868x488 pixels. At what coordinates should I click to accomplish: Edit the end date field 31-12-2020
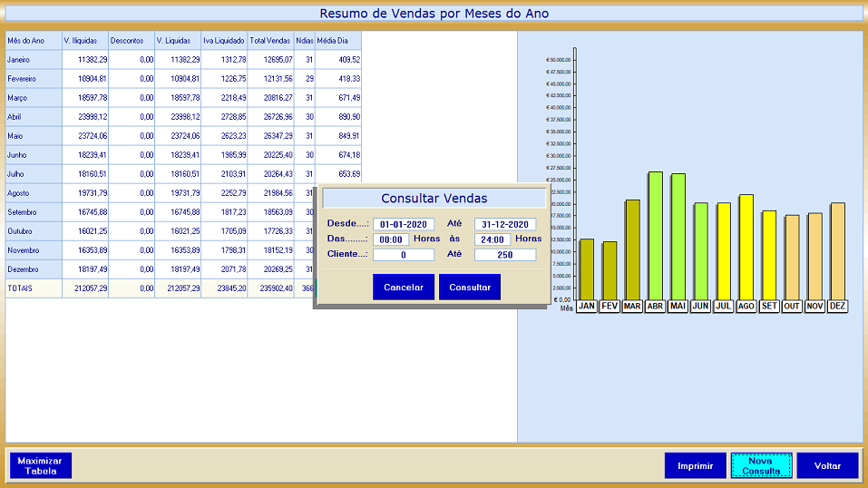coord(505,224)
